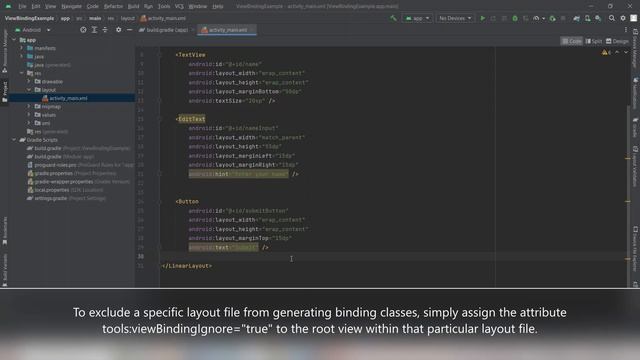
Task: Open the No Devices selector dropdown
Action: pyautogui.click(x=455, y=18)
